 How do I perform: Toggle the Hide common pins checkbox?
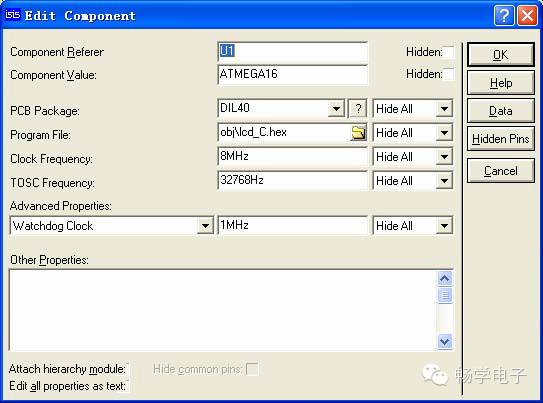pos(252,369)
